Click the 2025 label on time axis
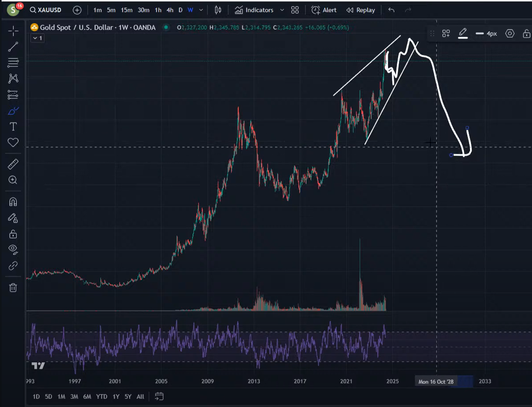Screen dimensions: 532x407 pyautogui.click(x=392, y=381)
